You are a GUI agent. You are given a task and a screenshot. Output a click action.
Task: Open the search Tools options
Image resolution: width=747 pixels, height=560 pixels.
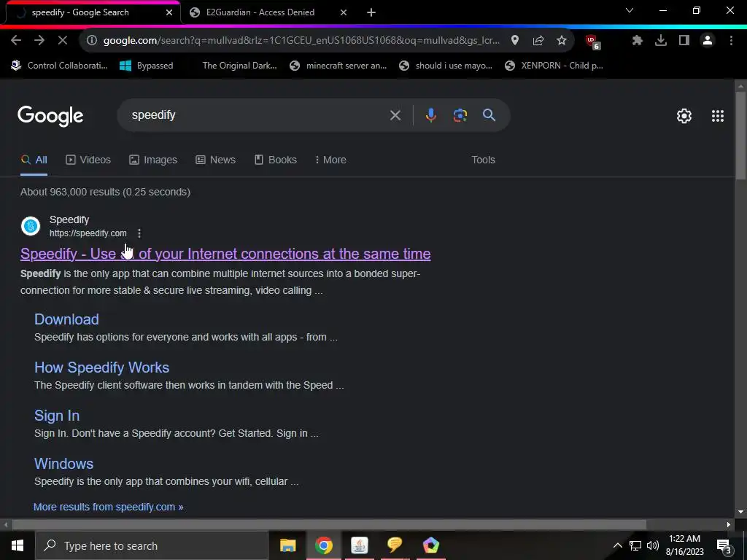click(483, 160)
